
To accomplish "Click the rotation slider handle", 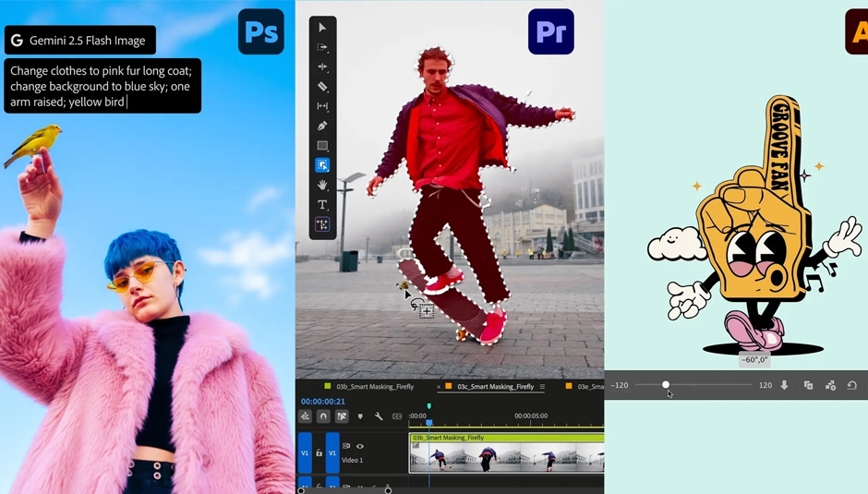I will 666,385.
